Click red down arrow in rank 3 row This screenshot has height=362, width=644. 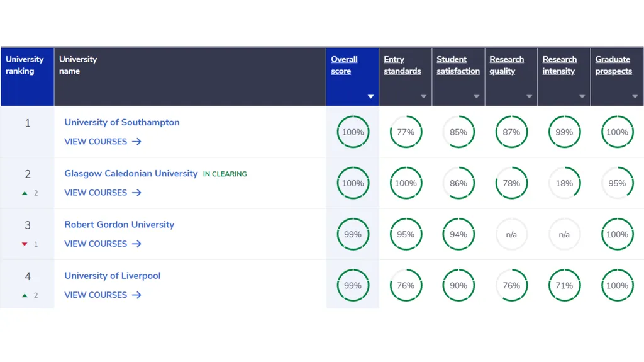coord(25,244)
